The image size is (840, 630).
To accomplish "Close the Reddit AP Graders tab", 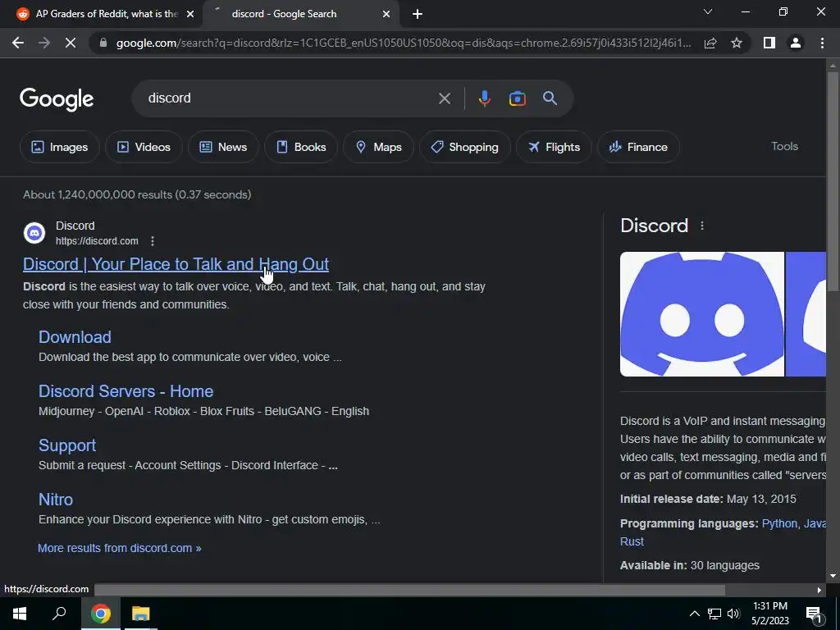I will click(189, 14).
